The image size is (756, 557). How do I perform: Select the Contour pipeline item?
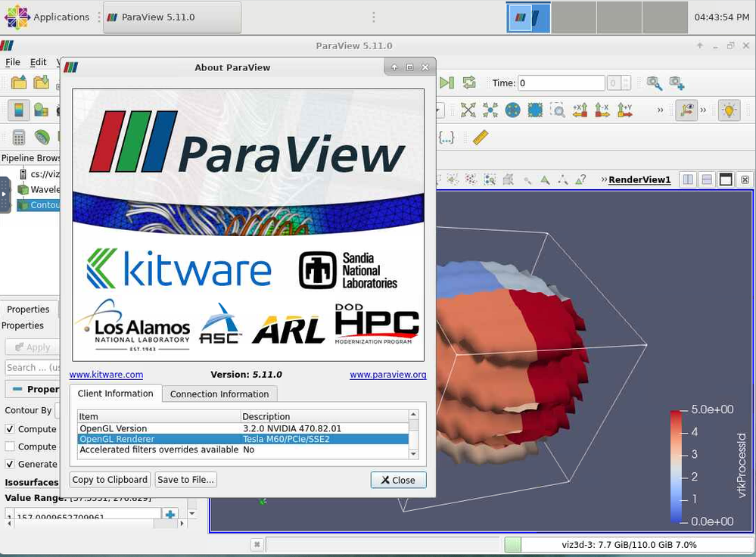coord(38,205)
